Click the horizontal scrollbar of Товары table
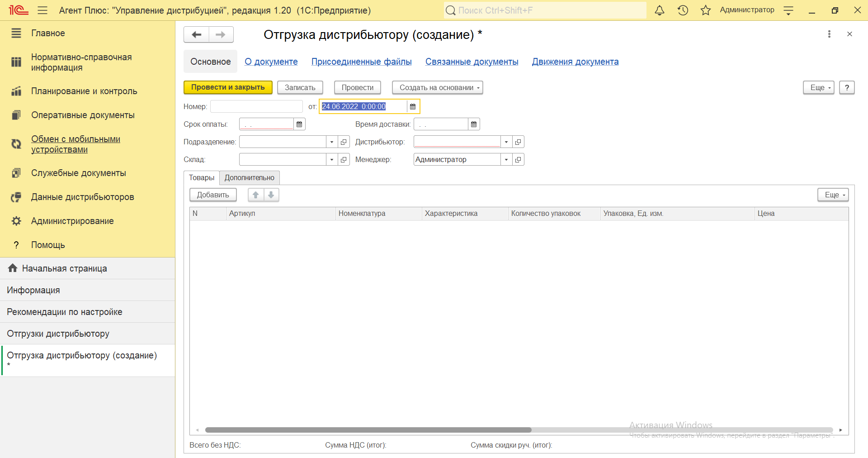The width and height of the screenshot is (868, 458). (368, 430)
